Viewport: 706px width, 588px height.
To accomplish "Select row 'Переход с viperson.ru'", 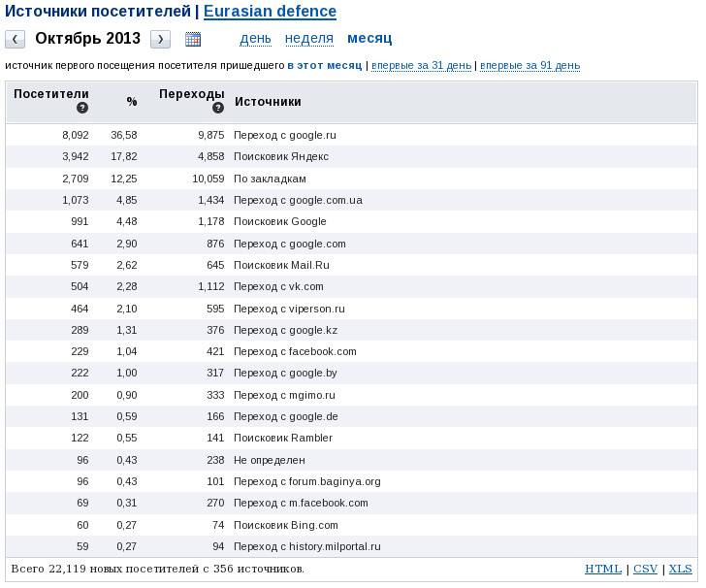I will click(x=351, y=309).
